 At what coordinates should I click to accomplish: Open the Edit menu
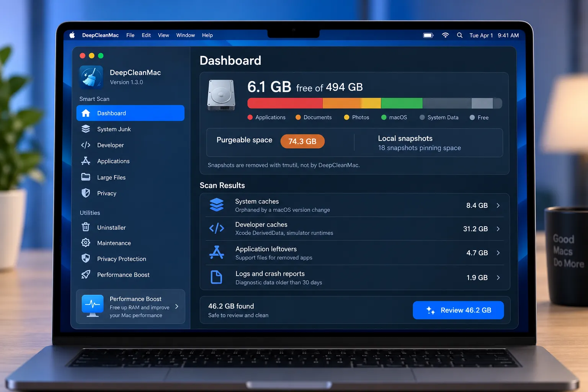click(146, 35)
